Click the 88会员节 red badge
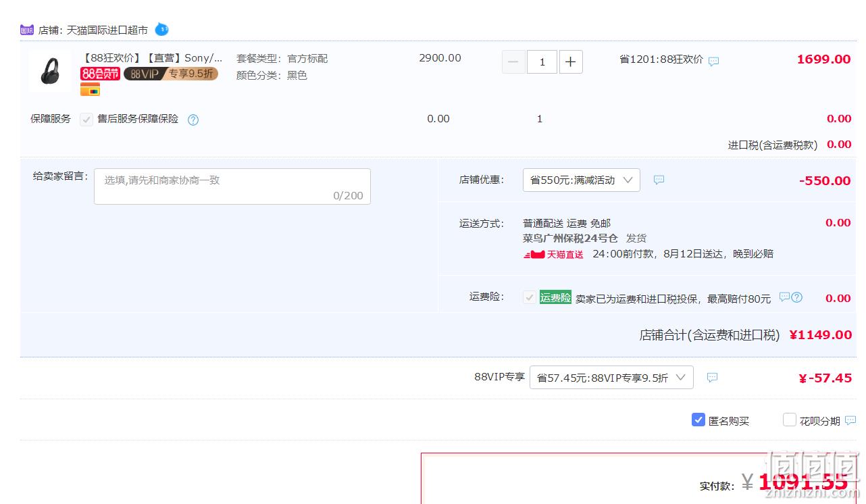Image resolution: width=866 pixels, height=504 pixels. (100, 74)
